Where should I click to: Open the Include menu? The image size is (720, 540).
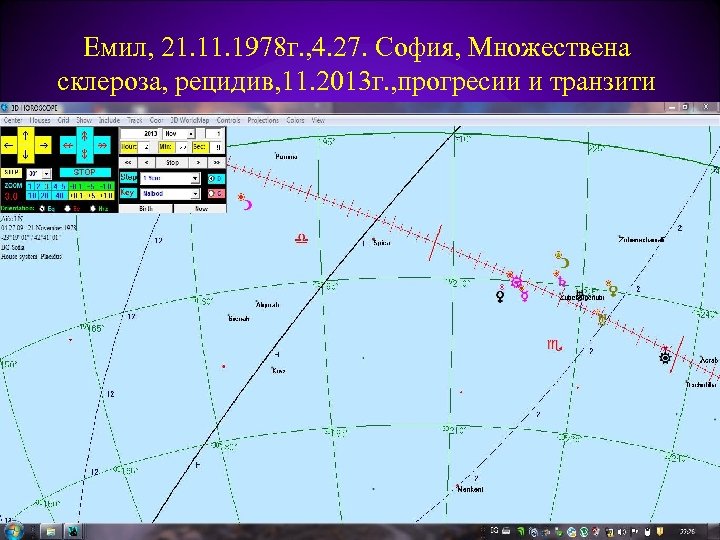(x=110, y=120)
